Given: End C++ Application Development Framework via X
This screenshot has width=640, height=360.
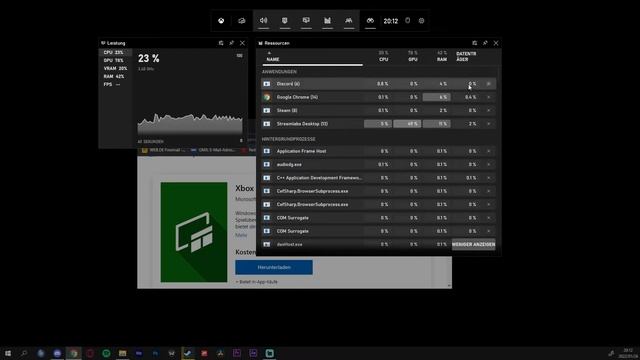Looking at the screenshot, I should coord(489,178).
